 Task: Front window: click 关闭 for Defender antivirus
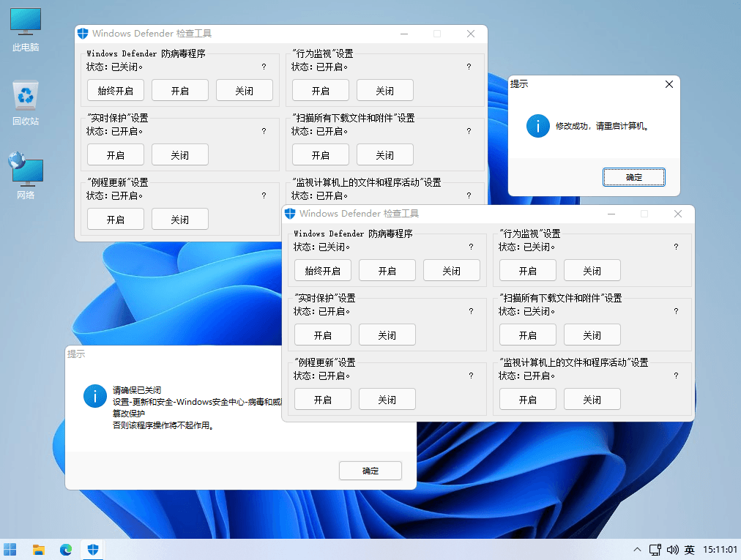coord(451,270)
